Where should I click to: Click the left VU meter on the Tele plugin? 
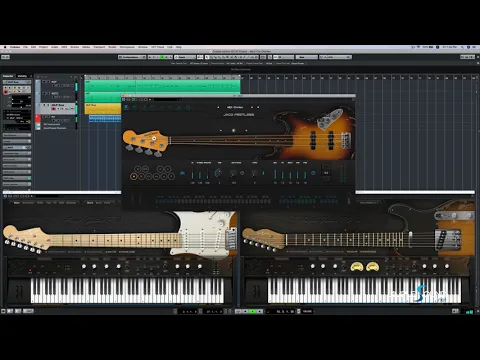[x=357, y=266]
